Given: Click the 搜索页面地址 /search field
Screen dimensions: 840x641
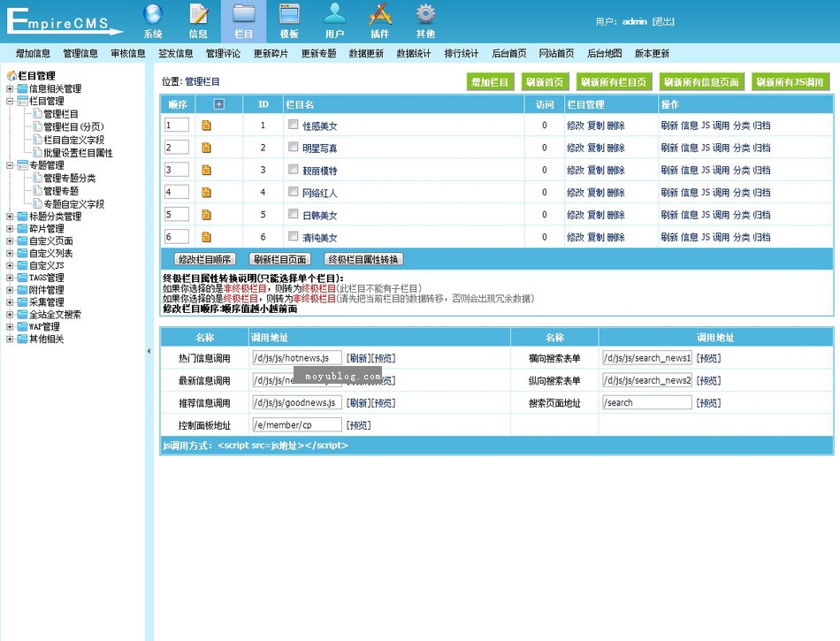Looking at the screenshot, I should pos(647,402).
